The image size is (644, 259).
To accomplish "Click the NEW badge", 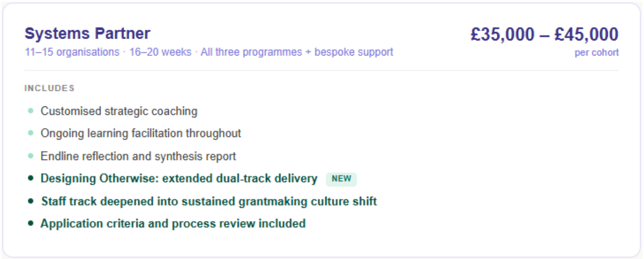I will [341, 179].
